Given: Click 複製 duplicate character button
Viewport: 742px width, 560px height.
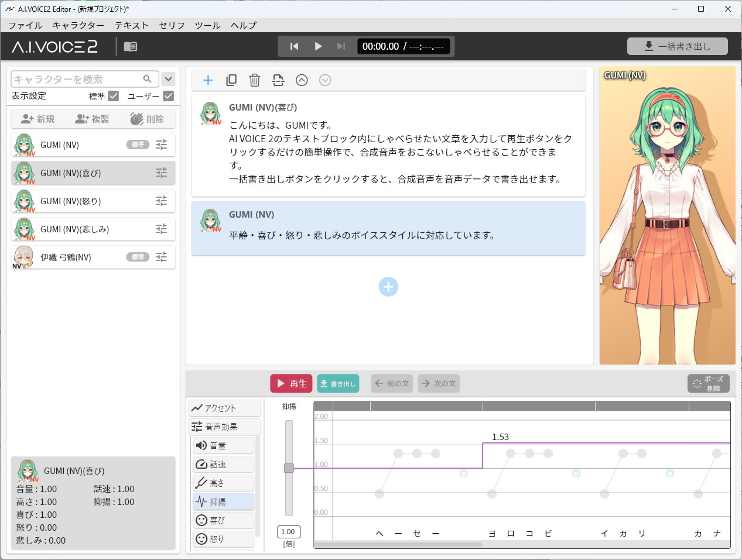Looking at the screenshot, I should 93,119.
